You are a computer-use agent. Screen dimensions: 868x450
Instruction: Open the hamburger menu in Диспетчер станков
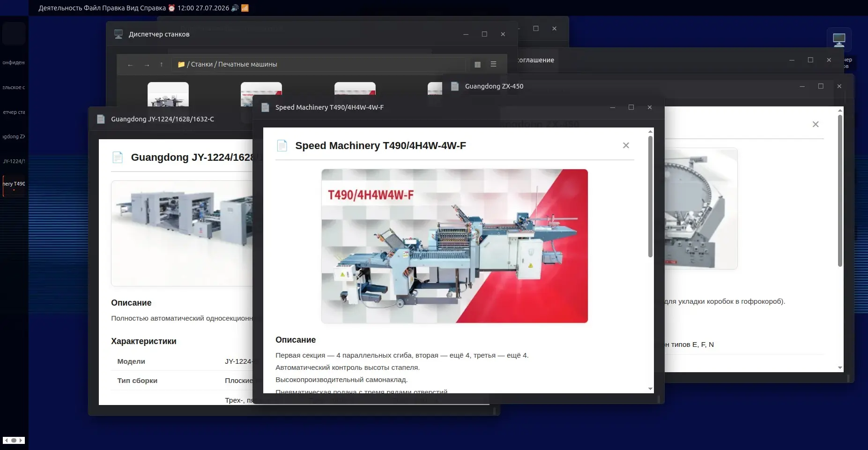[493, 64]
